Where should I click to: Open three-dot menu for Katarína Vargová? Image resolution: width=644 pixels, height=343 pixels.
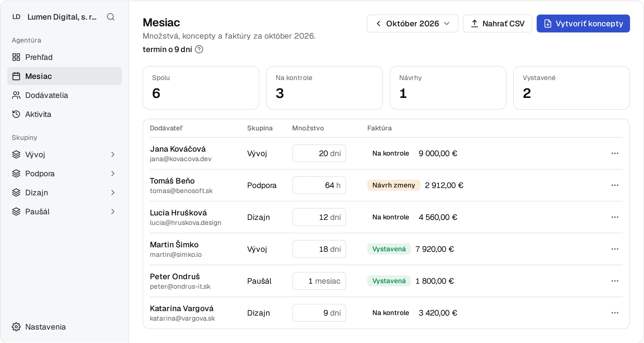(x=615, y=313)
